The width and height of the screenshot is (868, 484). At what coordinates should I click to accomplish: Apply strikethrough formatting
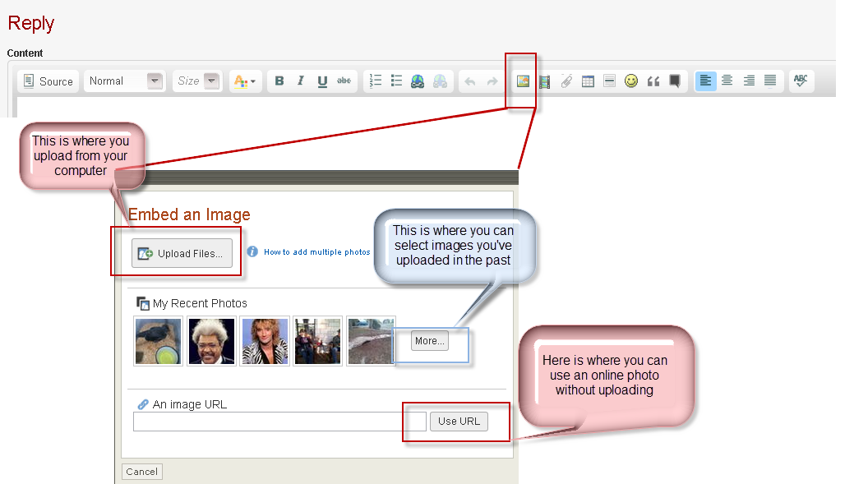click(344, 81)
